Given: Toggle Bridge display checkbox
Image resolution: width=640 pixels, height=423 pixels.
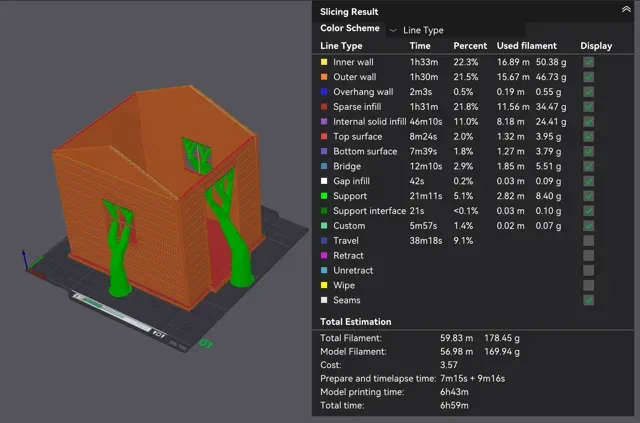Looking at the screenshot, I should (x=588, y=166).
